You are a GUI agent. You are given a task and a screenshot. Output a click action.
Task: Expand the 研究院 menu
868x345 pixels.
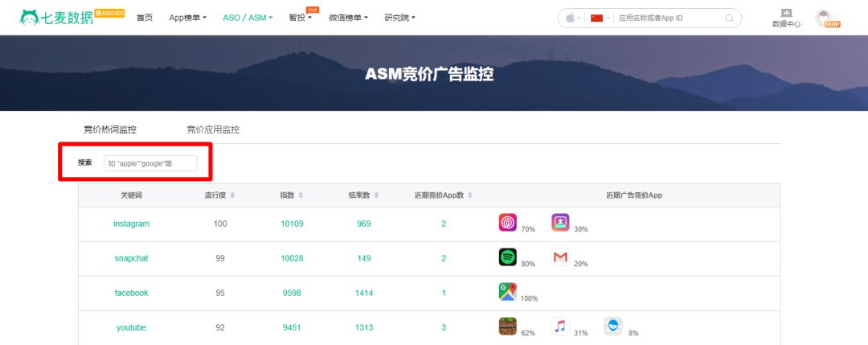pyautogui.click(x=399, y=18)
